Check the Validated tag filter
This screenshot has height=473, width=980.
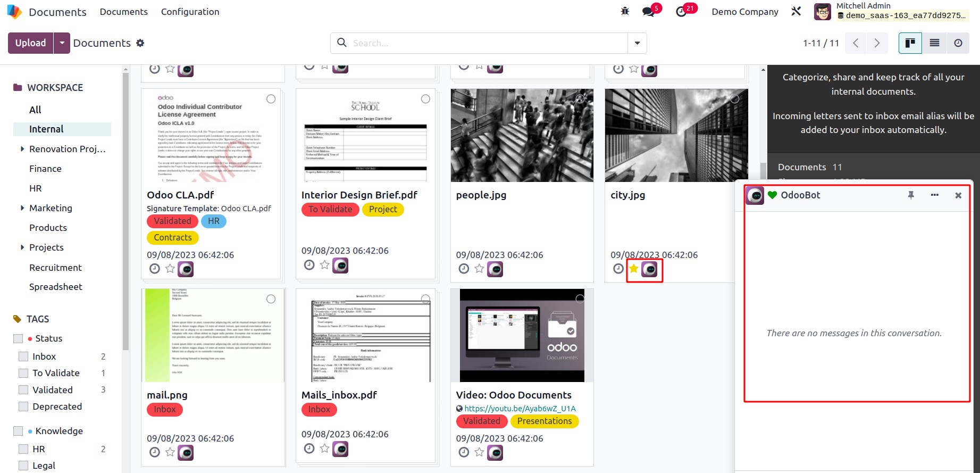[x=23, y=390]
